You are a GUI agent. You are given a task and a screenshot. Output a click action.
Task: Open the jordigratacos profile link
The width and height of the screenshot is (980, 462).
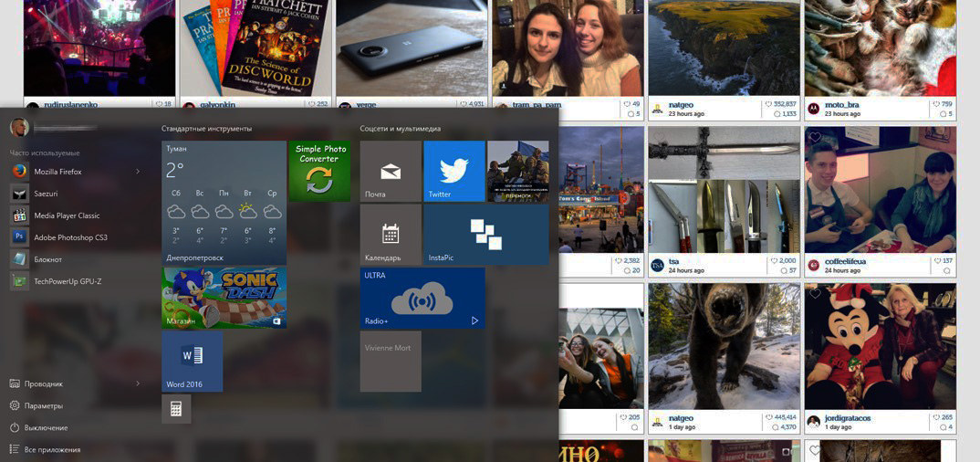pyautogui.click(x=849, y=418)
